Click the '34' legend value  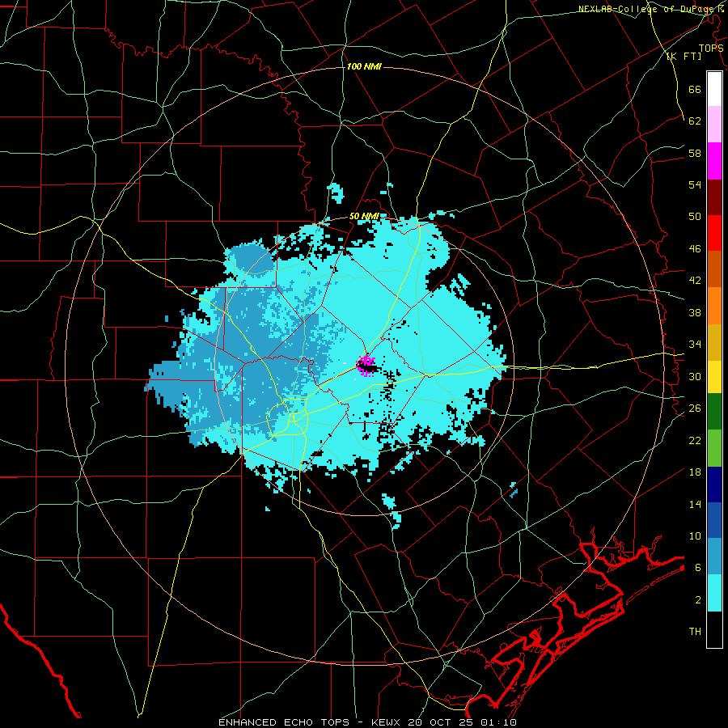(x=695, y=345)
